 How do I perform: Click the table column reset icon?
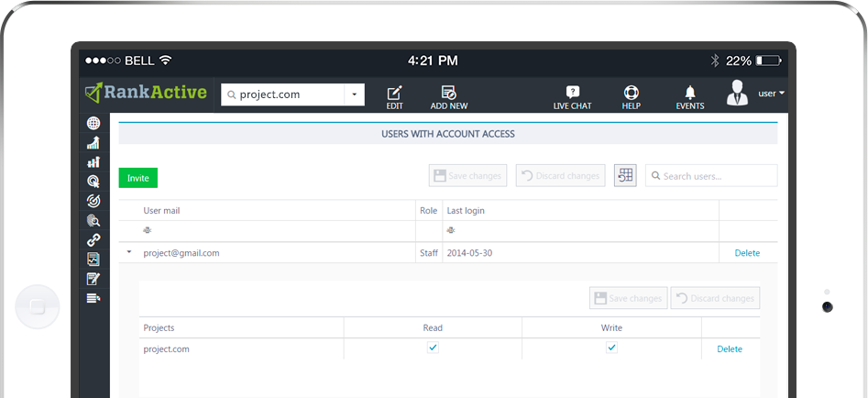[x=625, y=175]
